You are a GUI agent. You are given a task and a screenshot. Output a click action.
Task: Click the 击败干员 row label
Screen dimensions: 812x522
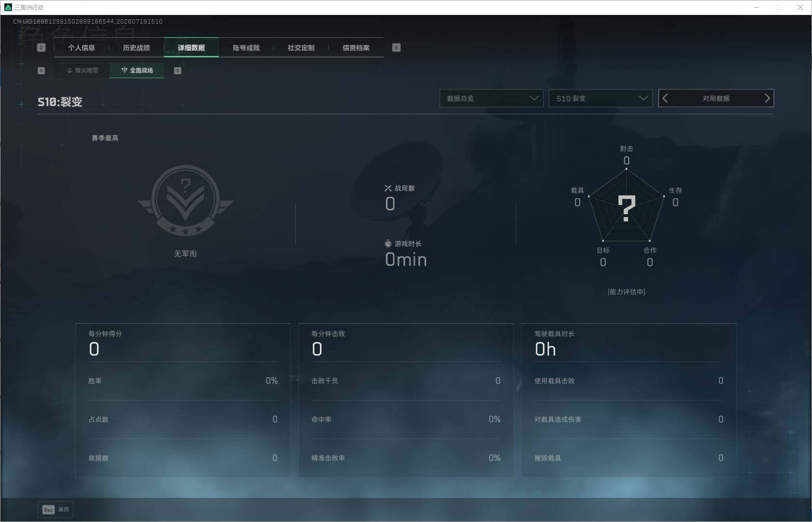(325, 381)
